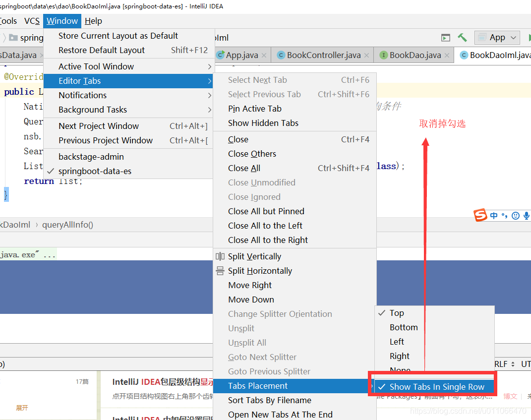The height and width of the screenshot is (420, 531).
Task: Expand Active Tool Window submenu
Action: (x=129, y=66)
